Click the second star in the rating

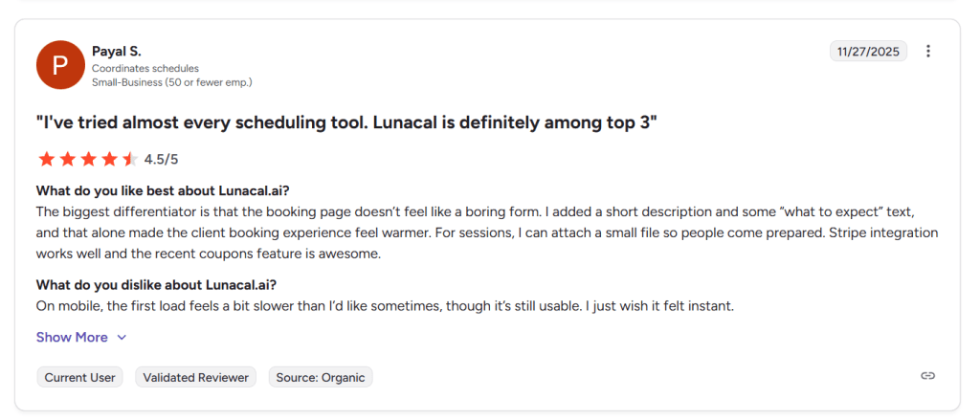click(67, 159)
